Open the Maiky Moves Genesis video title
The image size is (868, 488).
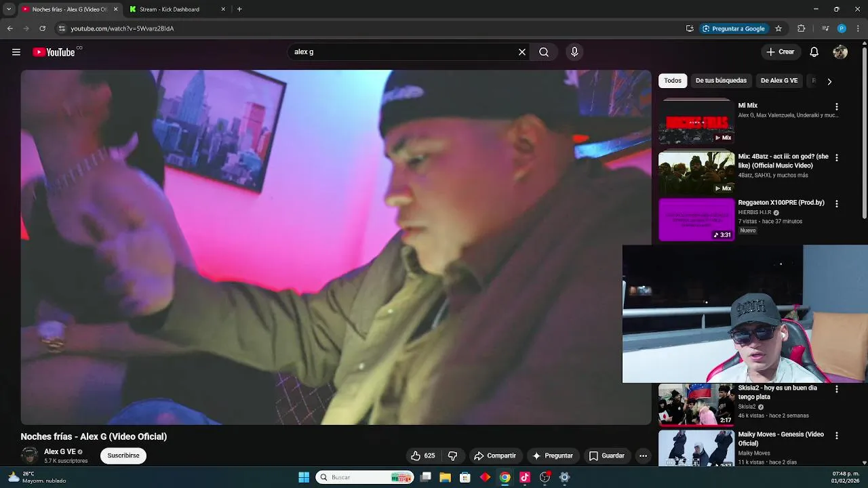pos(781,439)
